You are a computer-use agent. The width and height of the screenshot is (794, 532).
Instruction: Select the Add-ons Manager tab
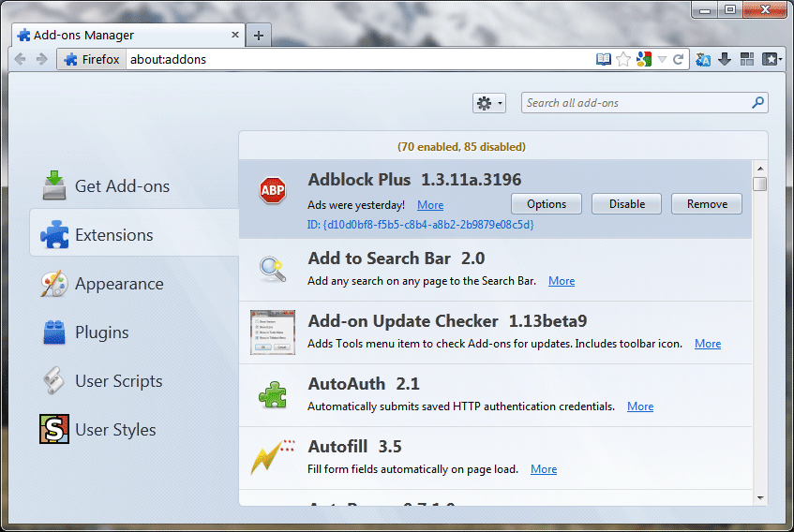[x=128, y=35]
